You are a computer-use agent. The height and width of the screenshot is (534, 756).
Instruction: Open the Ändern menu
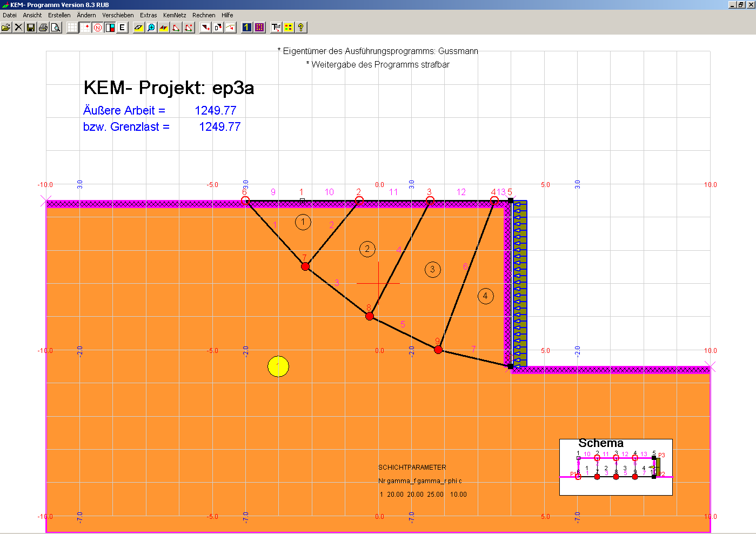86,15
